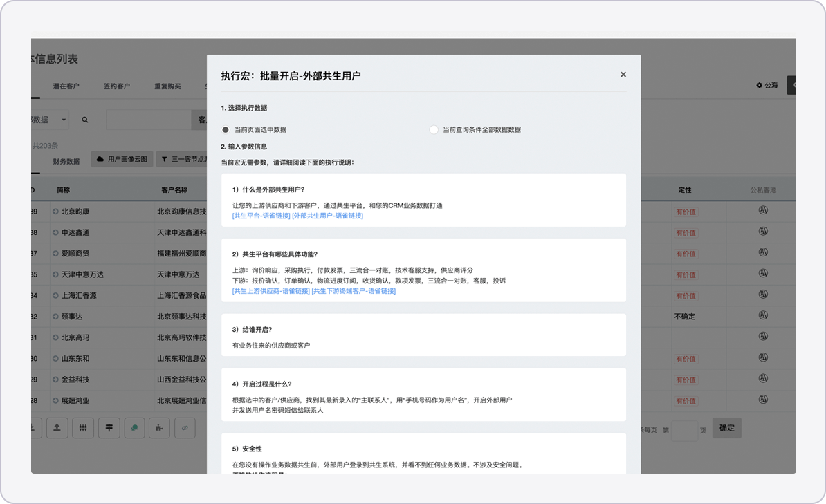Click the upload icon button in bottom toolbar
826x504 pixels.
pyautogui.click(x=57, y=428)
